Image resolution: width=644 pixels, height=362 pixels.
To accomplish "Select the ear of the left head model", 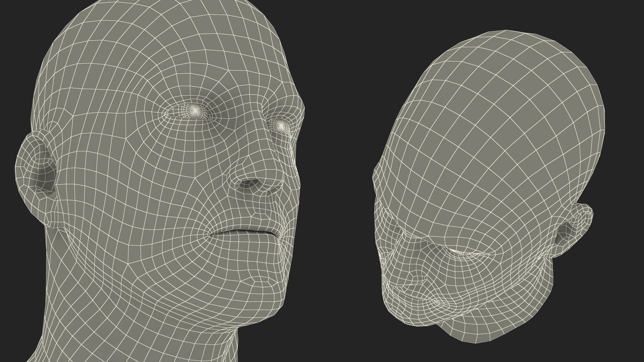I will coord(36,179).
